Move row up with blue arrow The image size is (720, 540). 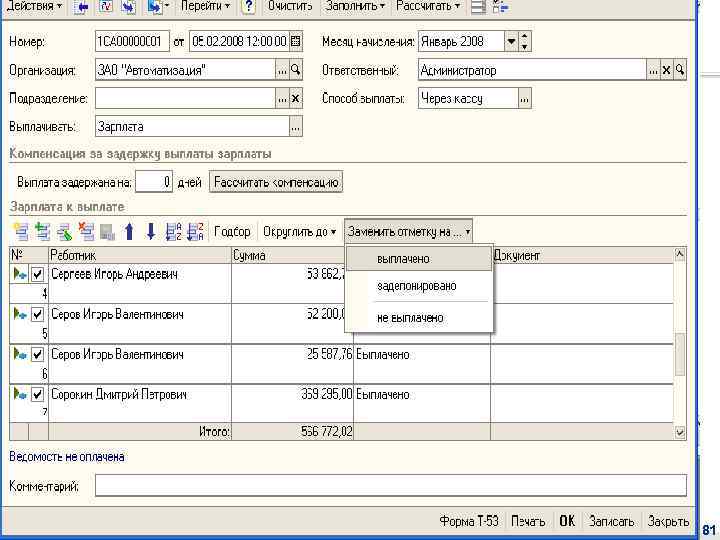pos(129,231)
